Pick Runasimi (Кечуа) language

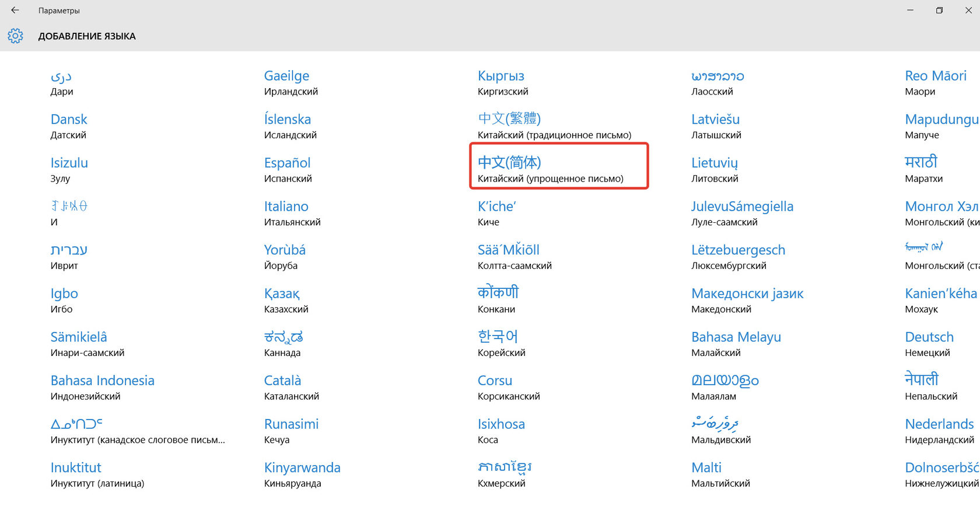292,431
